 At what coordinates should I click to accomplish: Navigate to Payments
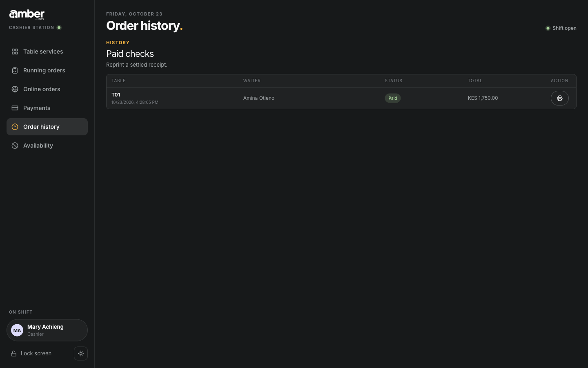click(47, 108)
